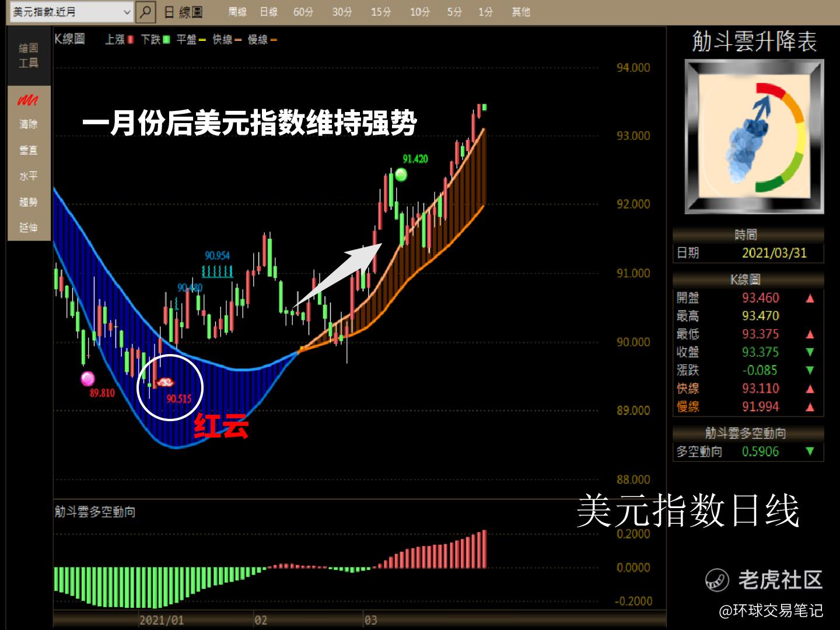This screenshot has width=840, height=630.
Task: Click the red 上漲 legend swatch
Action: pyautogui.click(x=131, y=40)
